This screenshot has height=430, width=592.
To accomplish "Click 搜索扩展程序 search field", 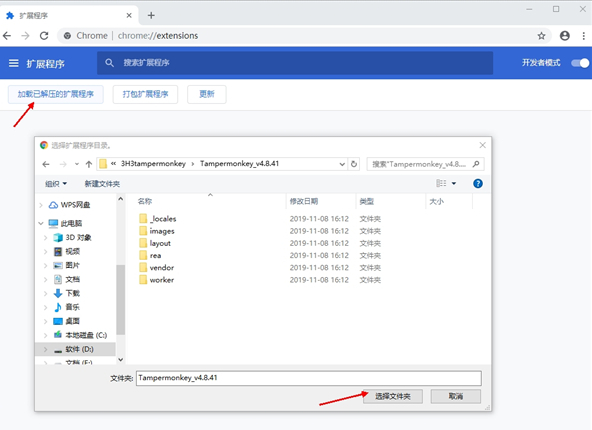I will pos(295,63).
